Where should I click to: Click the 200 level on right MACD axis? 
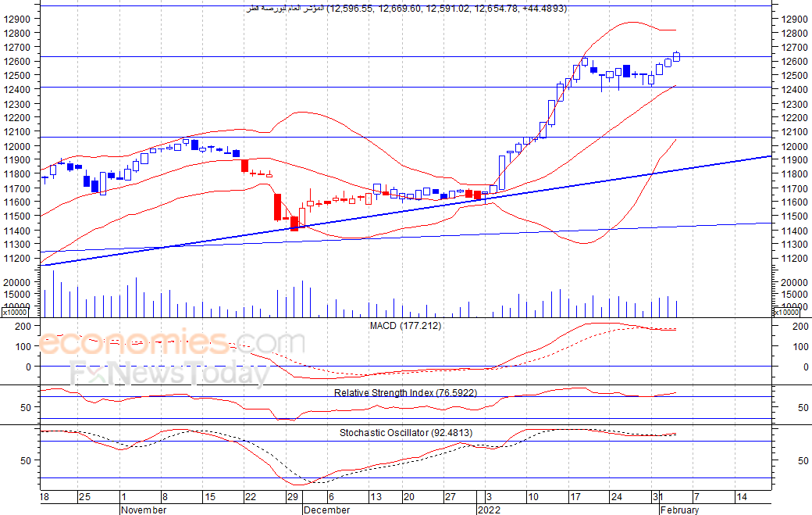click(800, 327)
